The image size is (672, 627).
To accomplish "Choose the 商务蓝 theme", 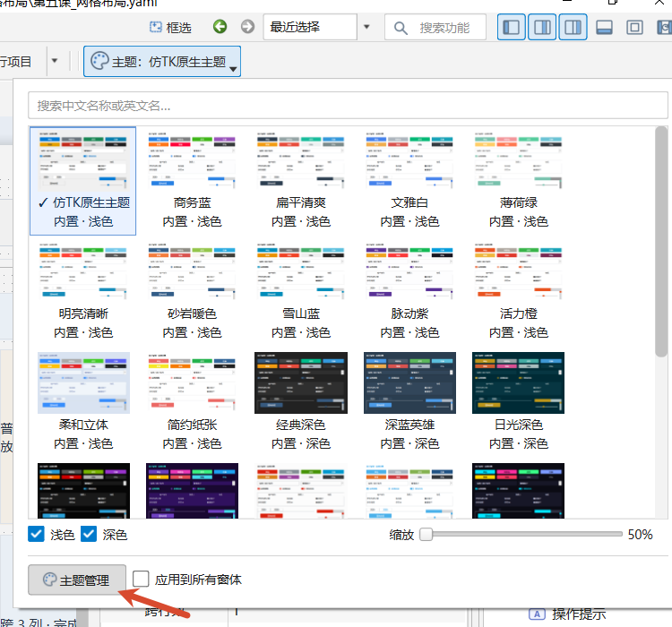I will click(x=192, y=181).
